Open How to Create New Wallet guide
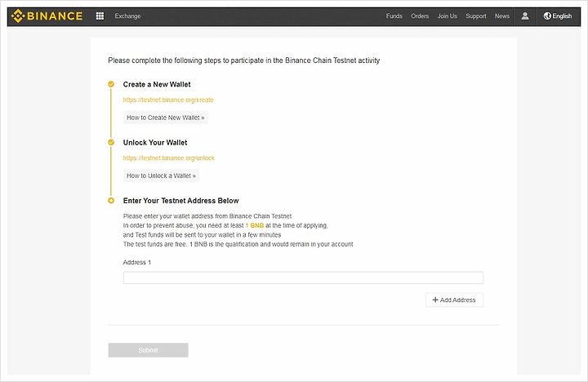The width and height of the screenshot is (588, 382). pyautogui.click(x=165, y=118)
